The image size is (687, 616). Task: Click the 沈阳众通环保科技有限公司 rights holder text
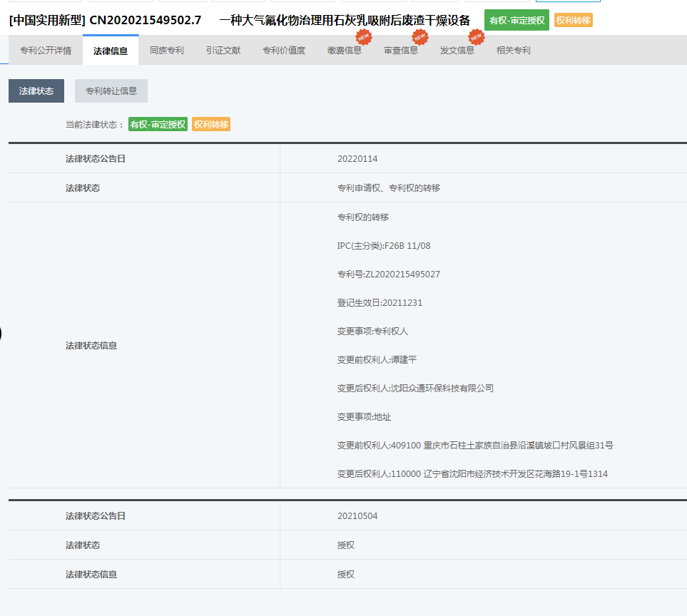coord(442,389)
